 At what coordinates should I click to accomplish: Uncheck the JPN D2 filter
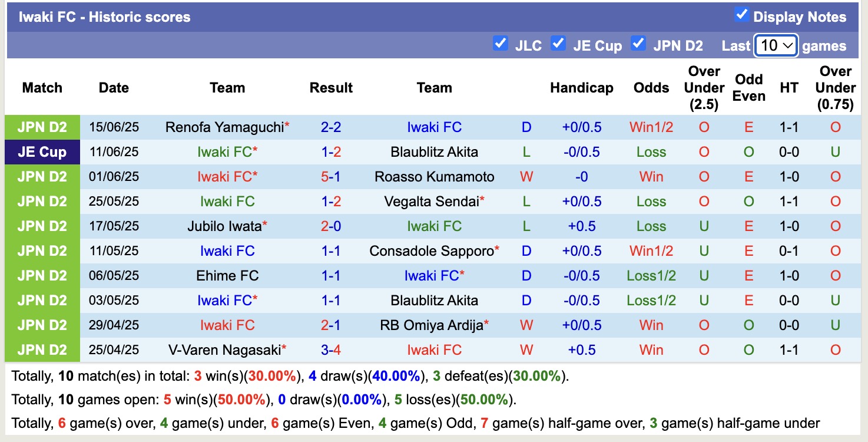(638, 44)
